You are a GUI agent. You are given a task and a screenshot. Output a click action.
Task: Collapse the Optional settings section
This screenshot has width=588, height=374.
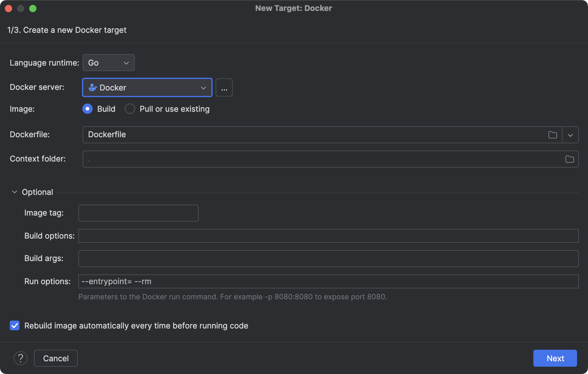click(14, 192)
